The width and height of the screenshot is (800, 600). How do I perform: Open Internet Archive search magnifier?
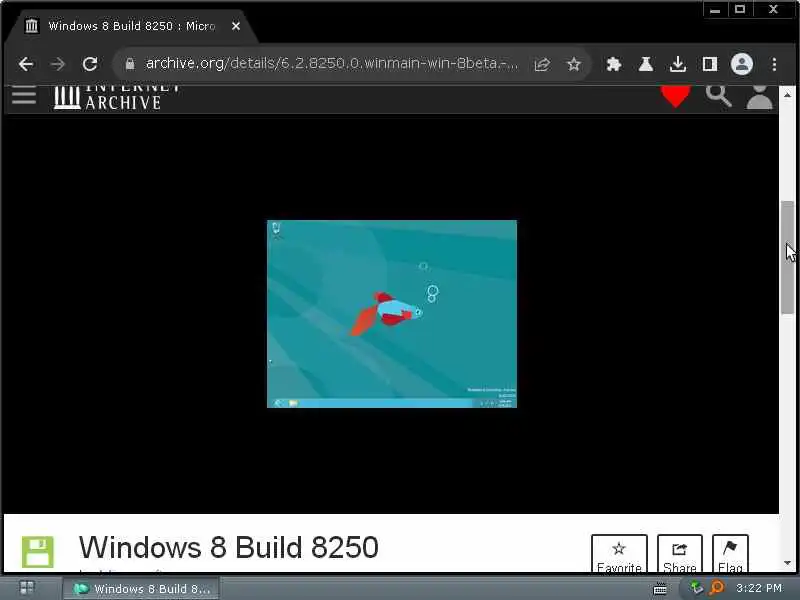[718, 95]
